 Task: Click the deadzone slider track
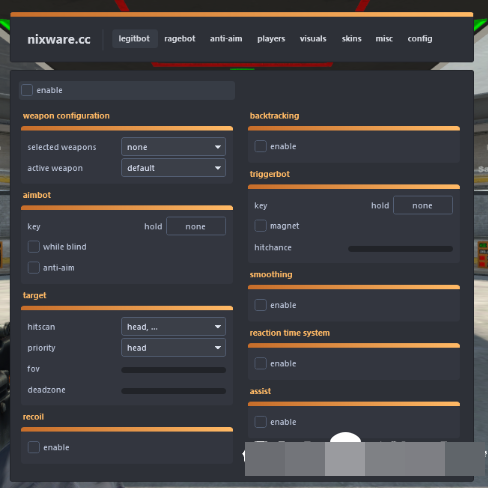click(173, 391)
